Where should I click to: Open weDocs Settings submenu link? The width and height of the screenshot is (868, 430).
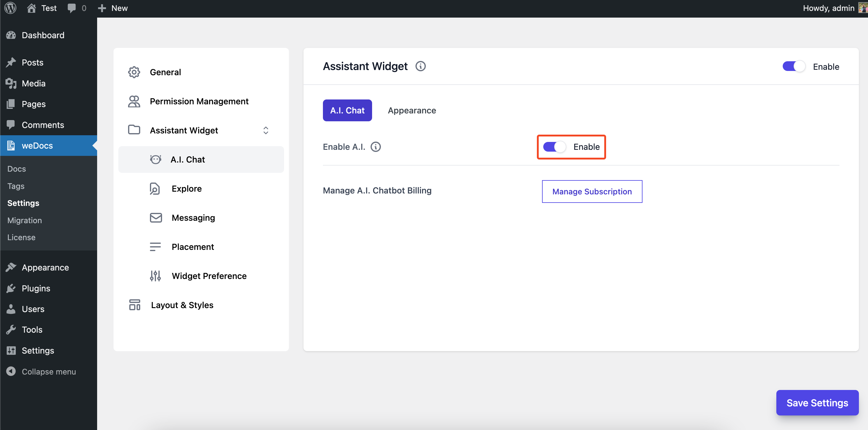[23, 203]
